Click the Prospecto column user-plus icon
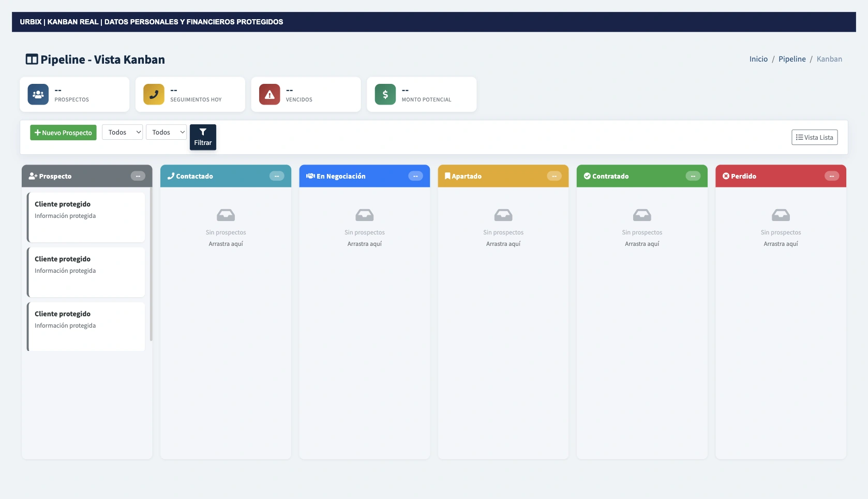Viewport: 868px width, 499px height. 33,176
